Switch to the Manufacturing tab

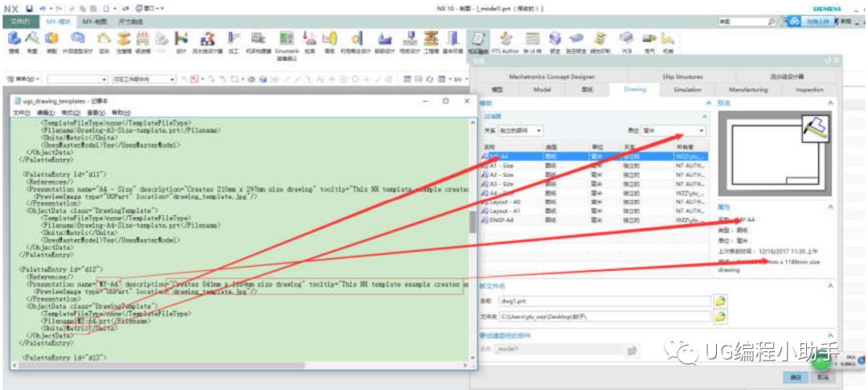tap(748, 89)
